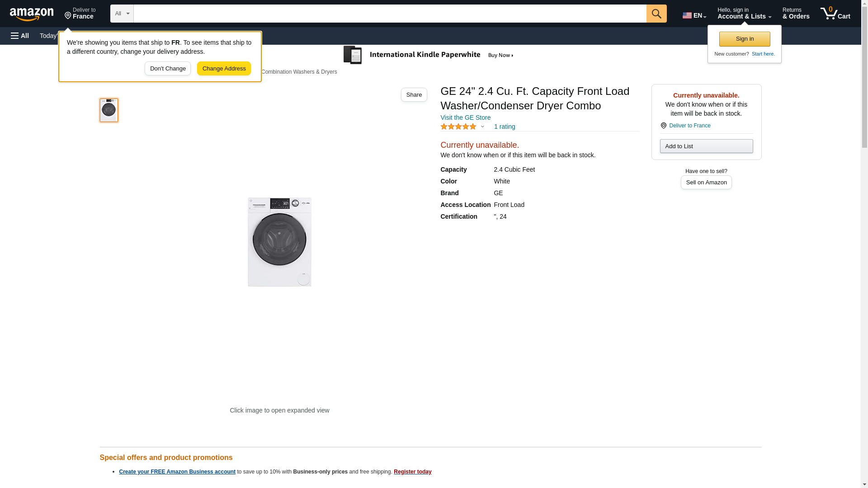Open the shopping cart

click(835, 14)
